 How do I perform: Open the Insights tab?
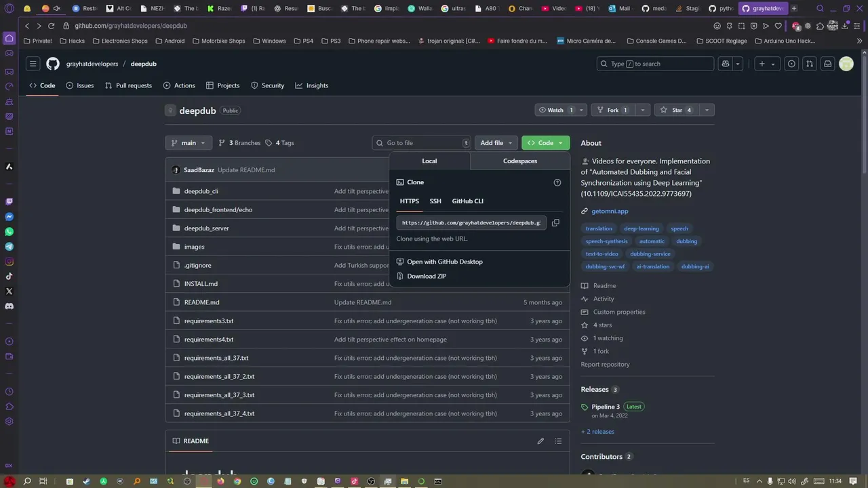pyautogui.click(x=311, y=85)
